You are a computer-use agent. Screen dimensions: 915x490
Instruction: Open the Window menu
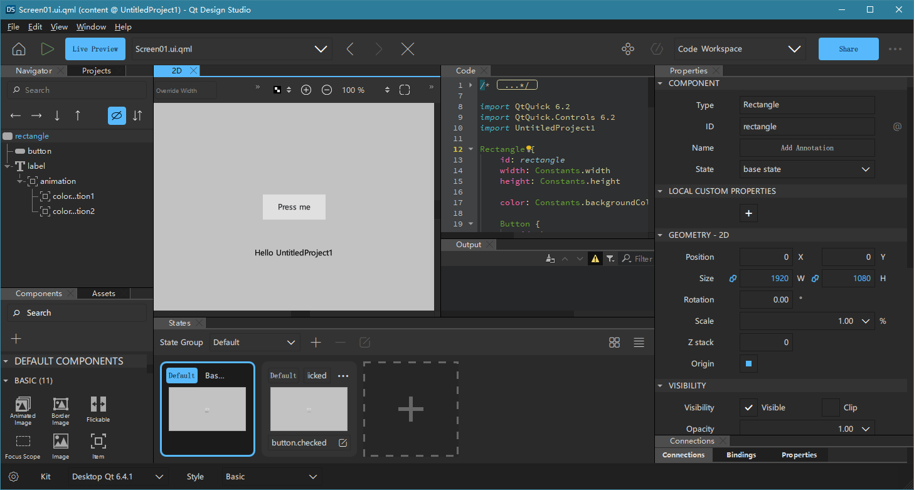pos(91,27)
